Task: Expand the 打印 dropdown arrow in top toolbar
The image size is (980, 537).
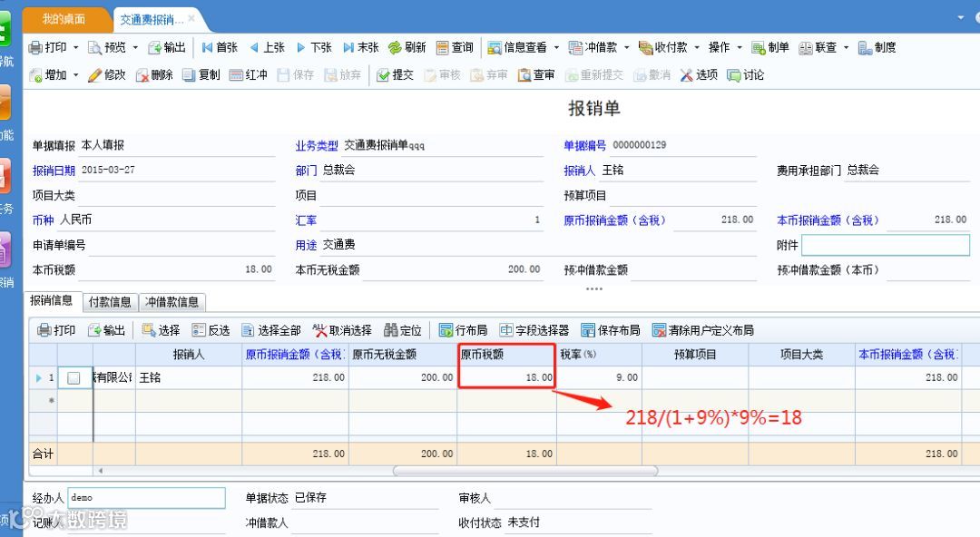Action: 75,47
